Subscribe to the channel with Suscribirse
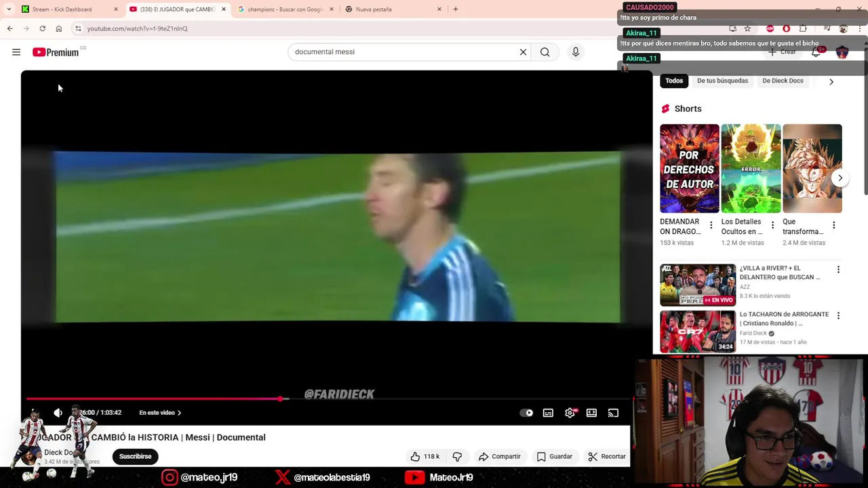This screenshot has width=868, height=488. [136, 456]
